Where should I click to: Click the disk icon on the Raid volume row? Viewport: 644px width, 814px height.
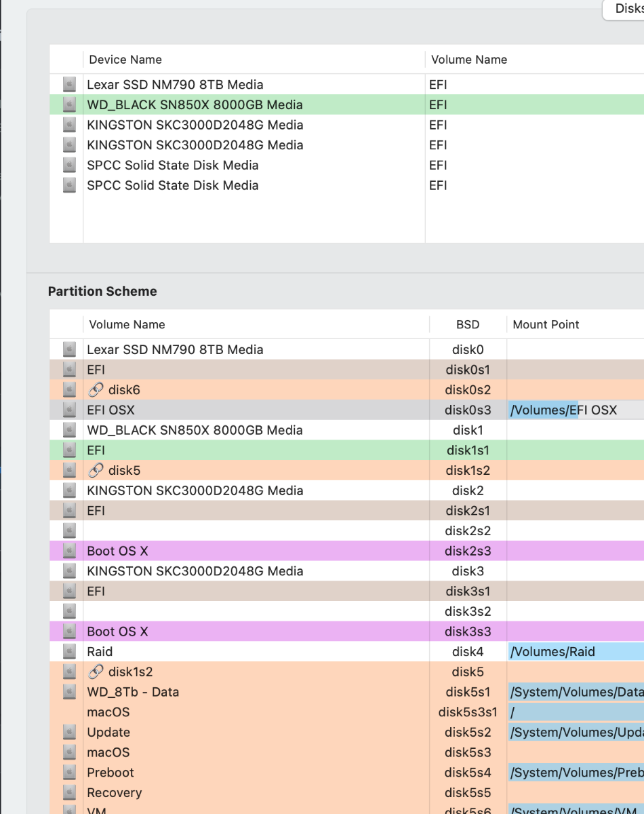69,652
